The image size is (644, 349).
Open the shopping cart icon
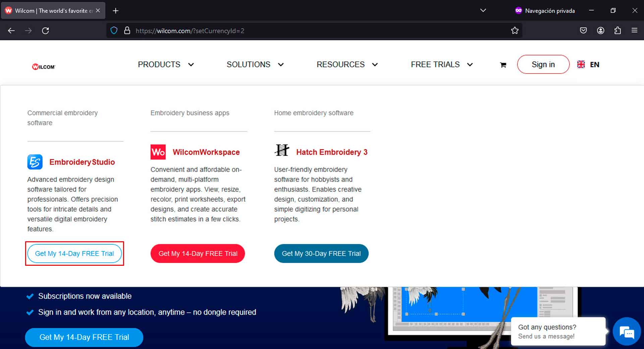pos(503,65)
